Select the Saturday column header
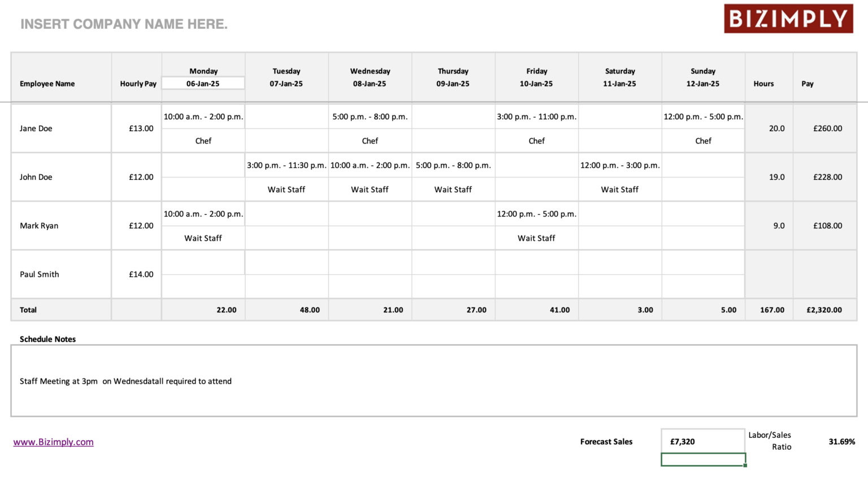868x482 pixels. (x=619, y=77)
